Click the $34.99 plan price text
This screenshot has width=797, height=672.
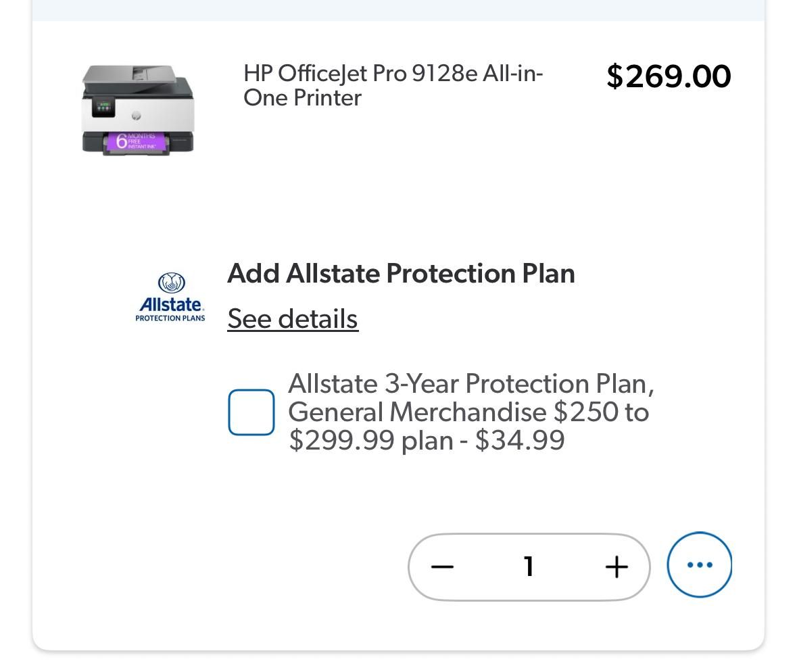(x=520, y=440)
